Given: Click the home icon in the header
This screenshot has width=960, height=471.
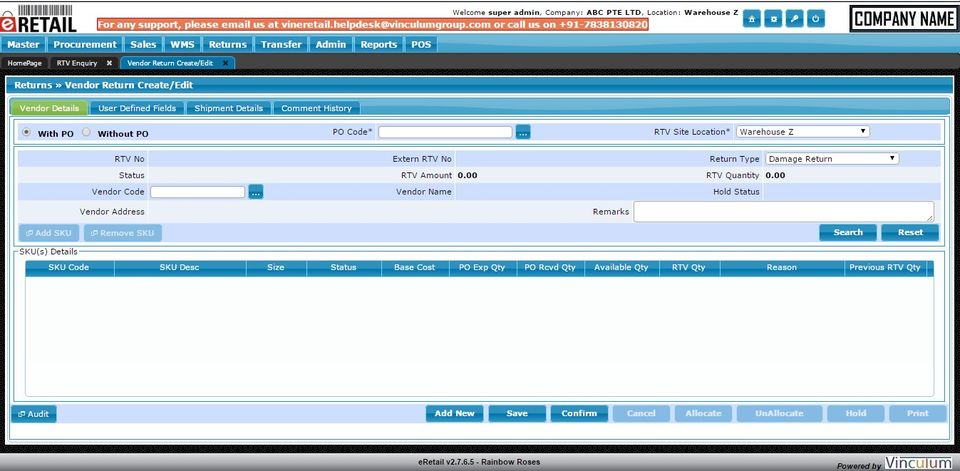Looking at the screenshot, I should [752, 19].
